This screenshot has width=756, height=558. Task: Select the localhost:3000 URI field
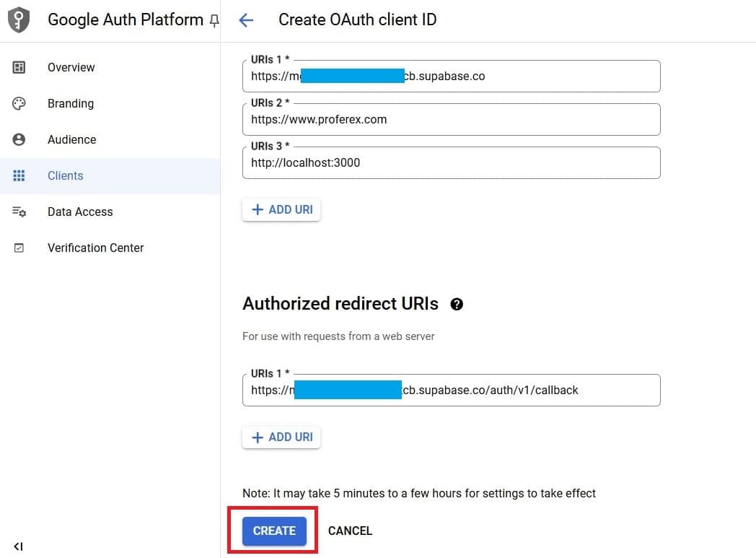pyautogui.click(x=451, y=162)
